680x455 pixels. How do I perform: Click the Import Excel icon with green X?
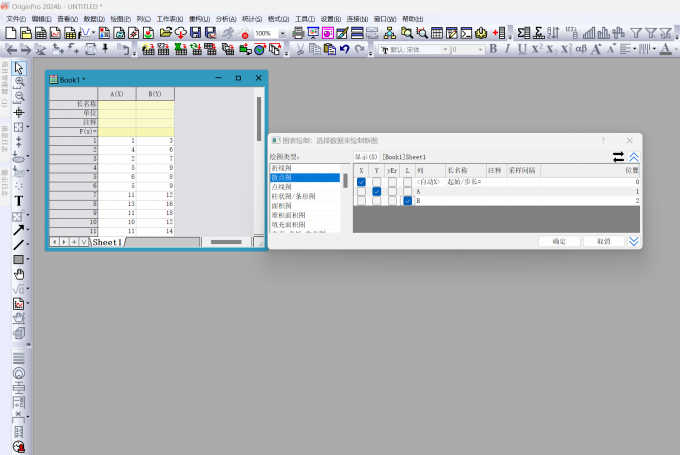[180, 49]
